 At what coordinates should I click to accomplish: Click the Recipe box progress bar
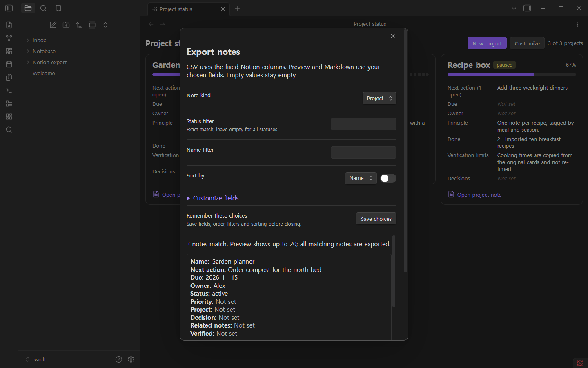pos(512,74)
